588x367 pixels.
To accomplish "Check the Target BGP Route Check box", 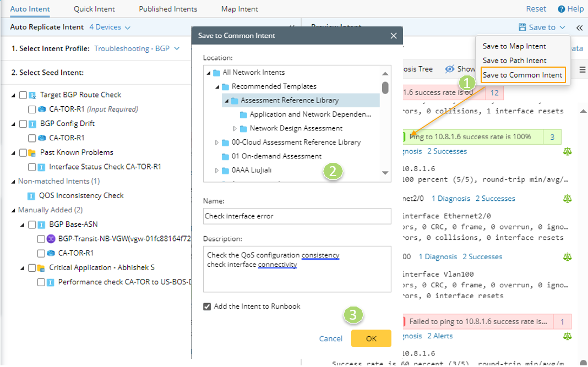I will click(23, 95).
